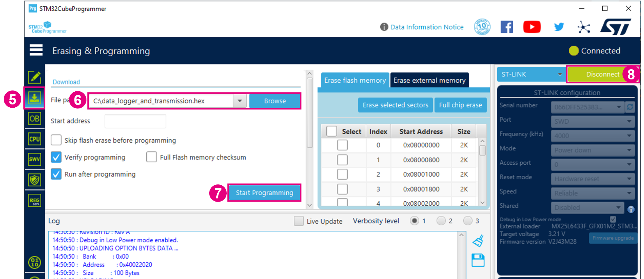The width and height of the screenshot is (644, 279).
Task: Click the log scroll up arrow
Action: [x=461, y=235]
